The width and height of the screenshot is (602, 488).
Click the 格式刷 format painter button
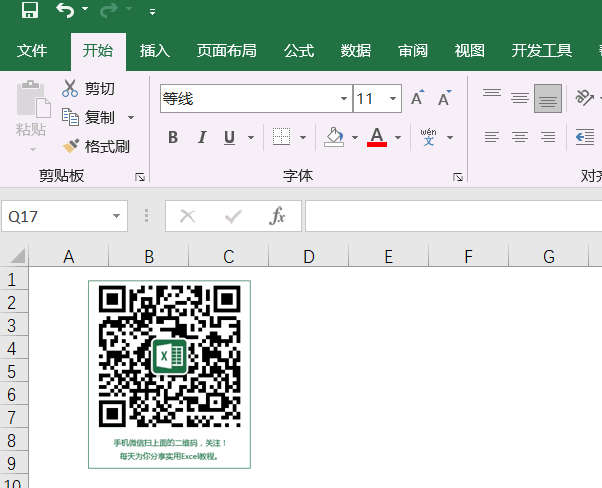click(96, 146)
